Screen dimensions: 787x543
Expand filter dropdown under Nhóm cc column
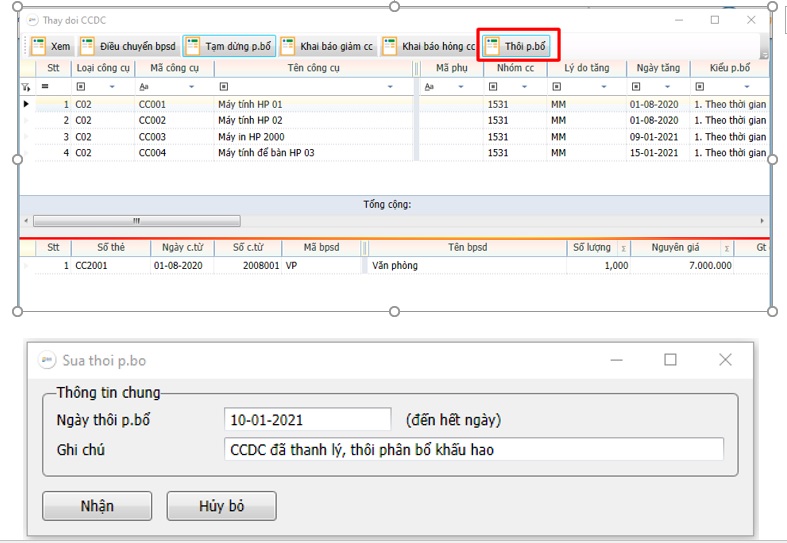526,87
